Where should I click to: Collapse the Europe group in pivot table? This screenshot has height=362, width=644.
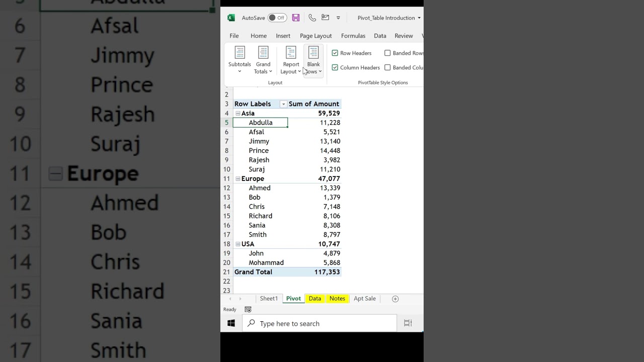point(238,179)
